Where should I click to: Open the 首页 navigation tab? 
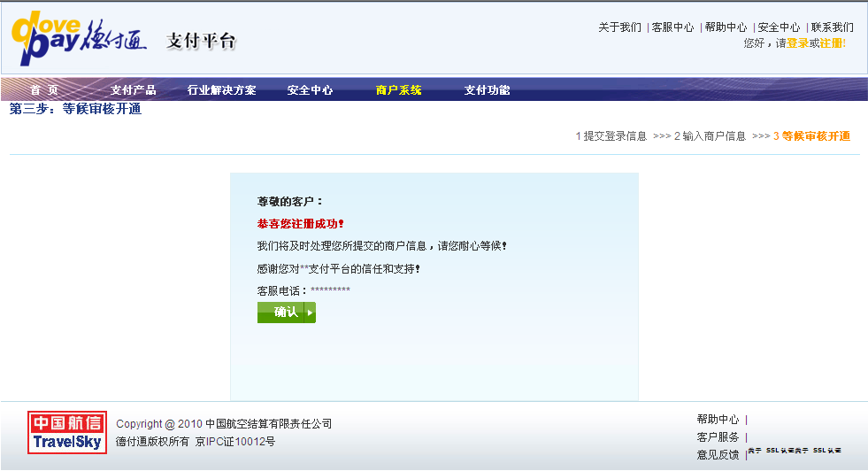pyautogui.click(x=44, y=90)
